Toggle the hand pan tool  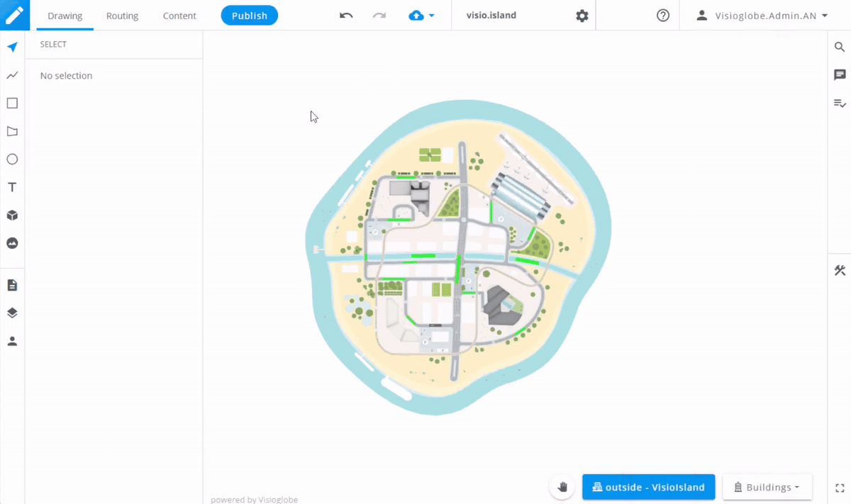coord(562,487)
